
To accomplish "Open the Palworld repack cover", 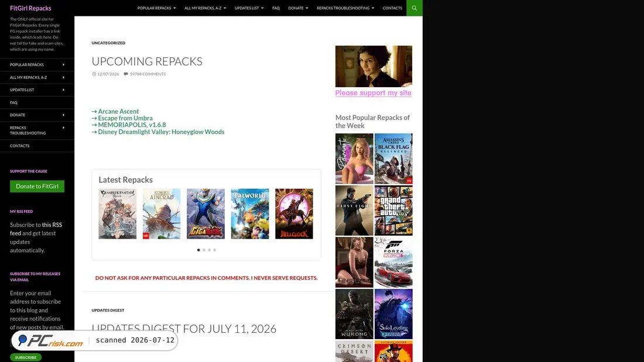I will 250,213.
